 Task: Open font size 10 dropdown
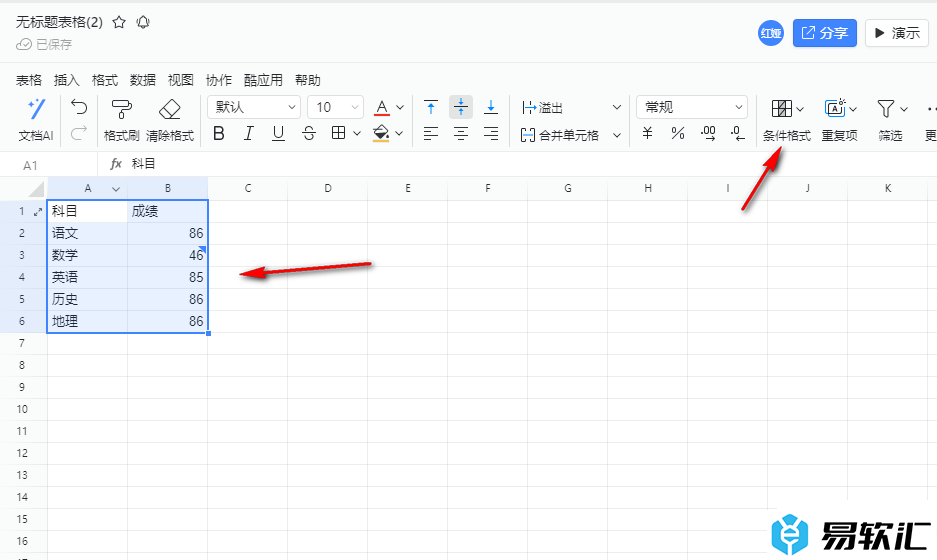tap(335, 107)
